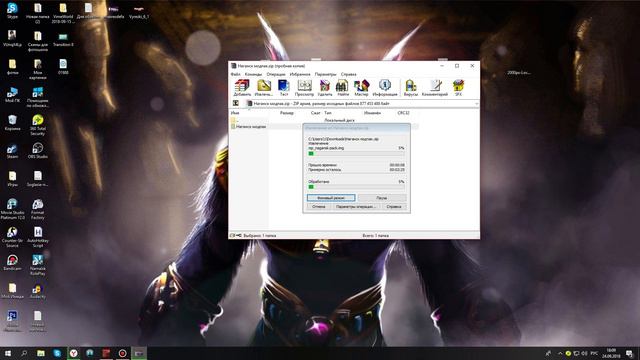640x360 pixels.
Task: Select the Мой ПК desktop icon
Action: click(12, 94)
